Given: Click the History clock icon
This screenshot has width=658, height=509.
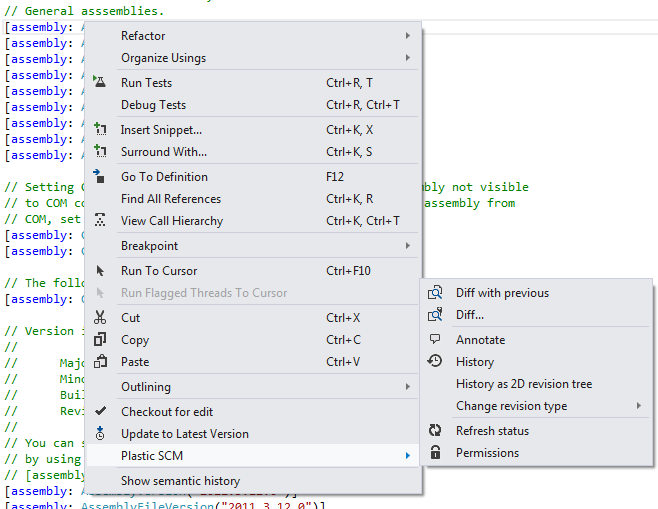Looking at the screenshot, I should click(x=435, y=362).
